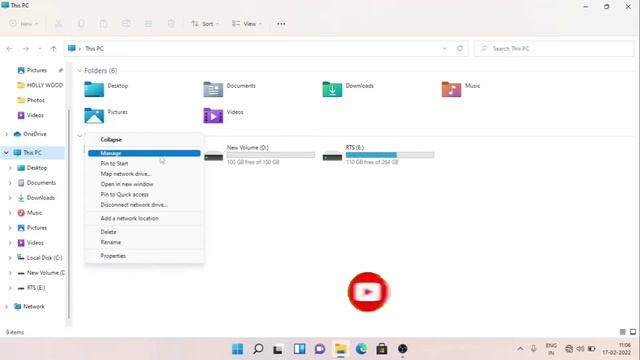640x360 pixels.
Task: Open Microsoft Store from the taskbar
Action: click(382, 349)
